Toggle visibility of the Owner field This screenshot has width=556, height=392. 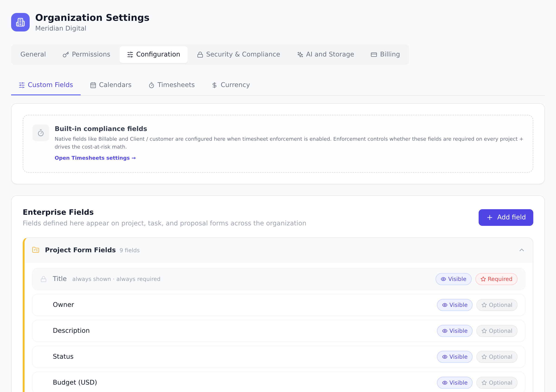tap(455, 305)
